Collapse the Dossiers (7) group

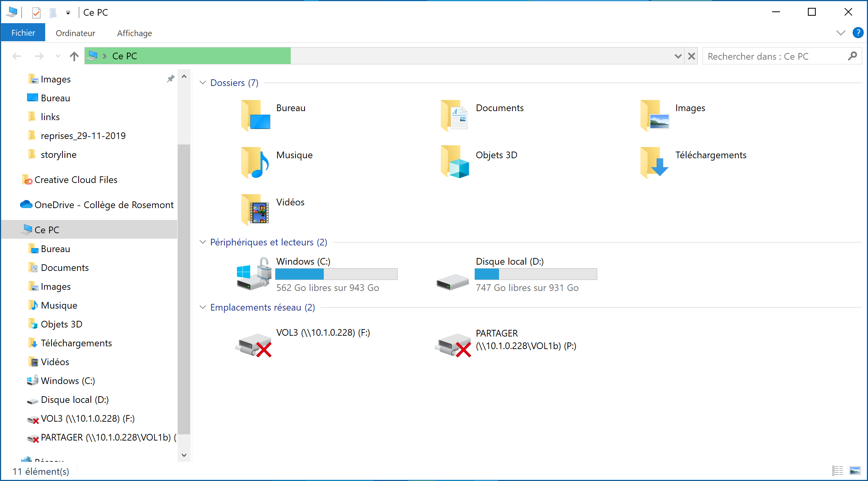[x=203, y=83]
